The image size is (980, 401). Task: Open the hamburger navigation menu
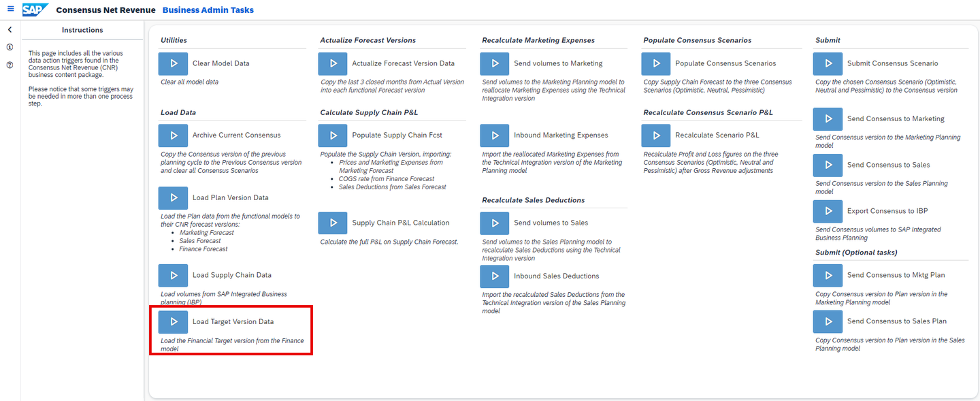pos(10,10)
